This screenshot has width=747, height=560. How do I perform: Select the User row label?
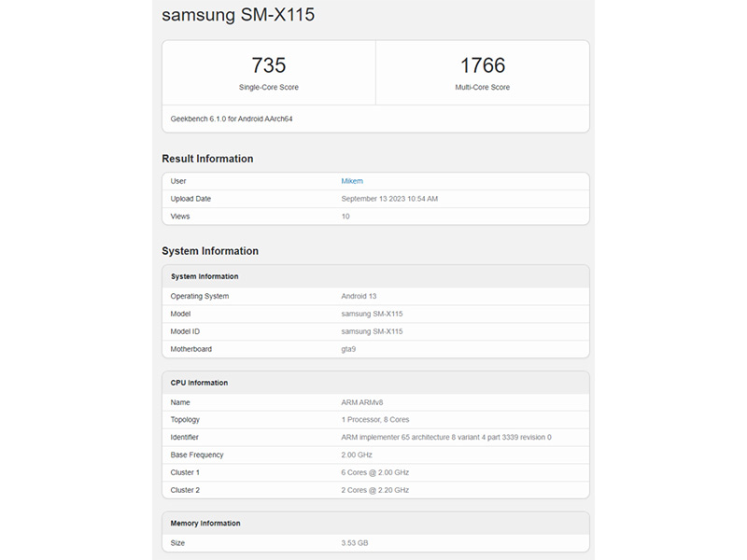tap(178, 181)
